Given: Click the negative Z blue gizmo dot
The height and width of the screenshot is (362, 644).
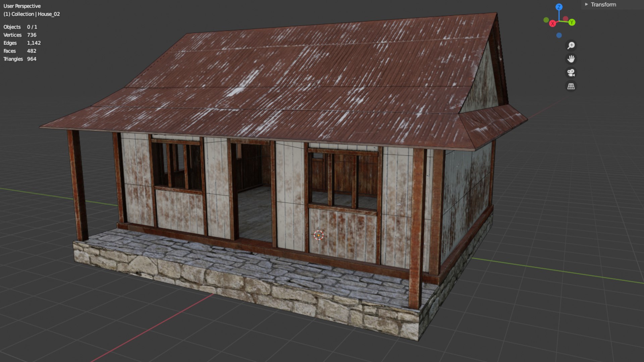Looking at the screenshot, I should click(559, 35).
